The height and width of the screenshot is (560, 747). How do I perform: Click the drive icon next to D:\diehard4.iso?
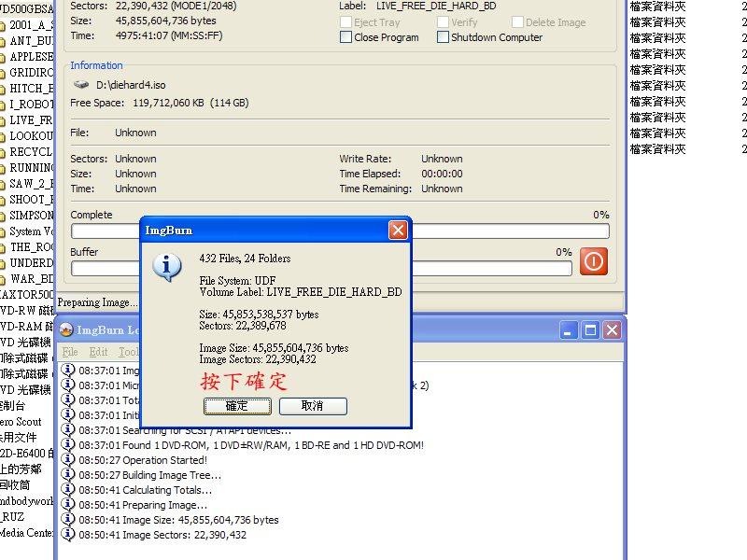[x=81, y=85]
